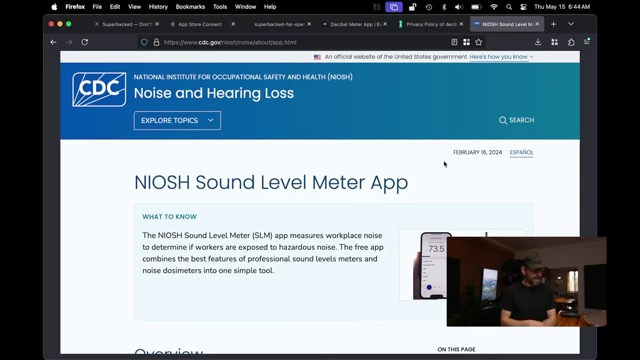Open the Tools menu
The image size is (640, 360).
click(220, 7)
